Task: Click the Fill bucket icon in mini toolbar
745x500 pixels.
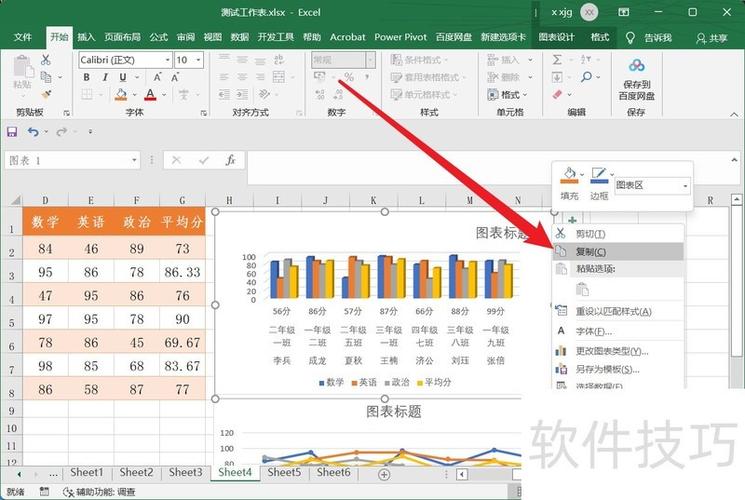Action: 568,177
